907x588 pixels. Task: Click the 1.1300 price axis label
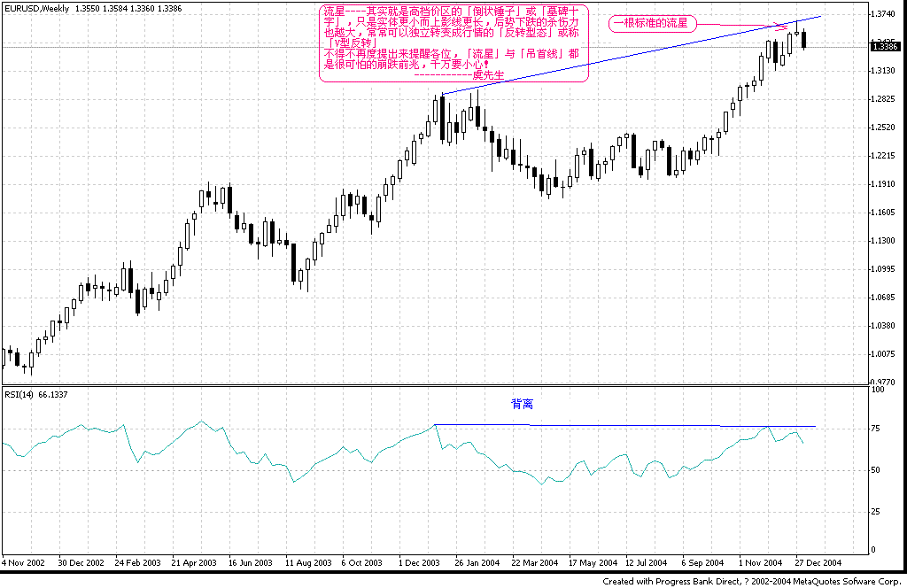(885, 241)
